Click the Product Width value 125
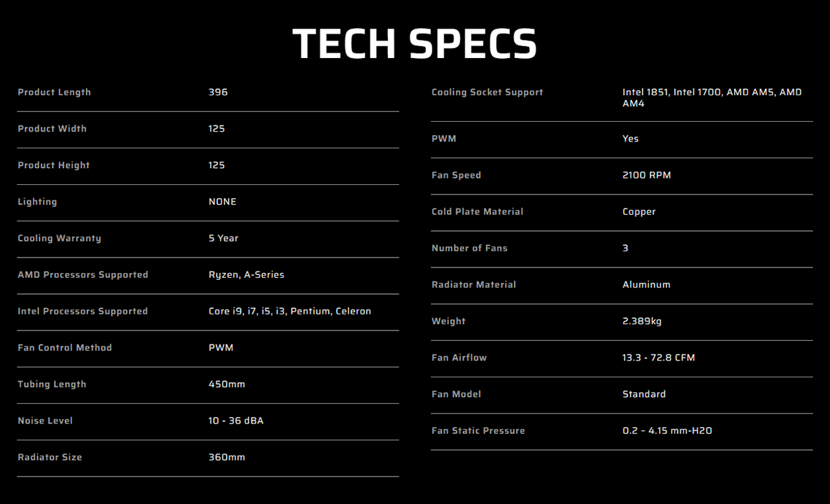 coord(216,129)
